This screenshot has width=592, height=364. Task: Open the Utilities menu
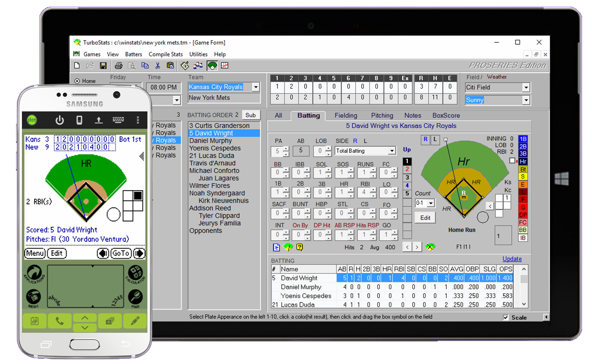(198, 54)
